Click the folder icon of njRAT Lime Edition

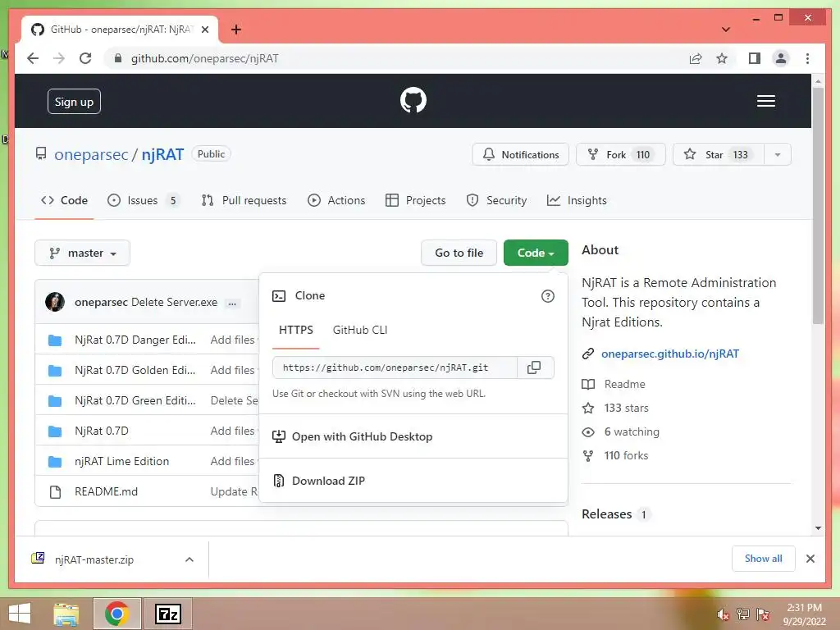coord(55,461)
